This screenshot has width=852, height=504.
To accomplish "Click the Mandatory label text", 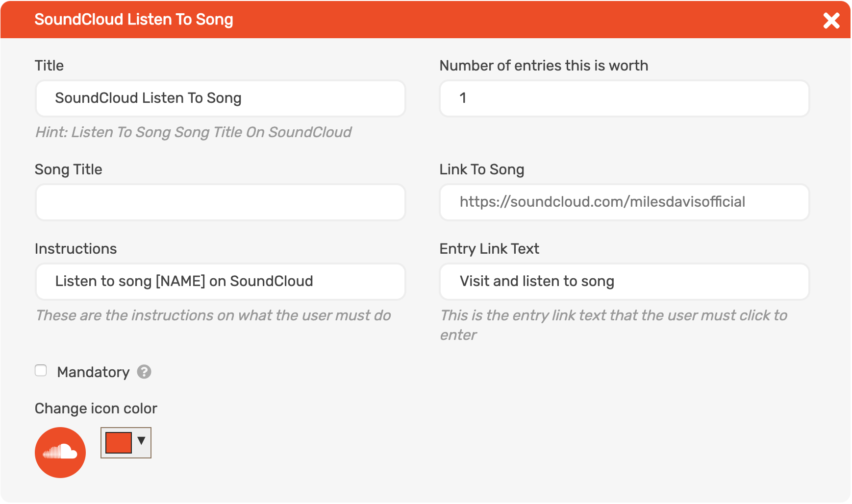I will coord(94,372).
